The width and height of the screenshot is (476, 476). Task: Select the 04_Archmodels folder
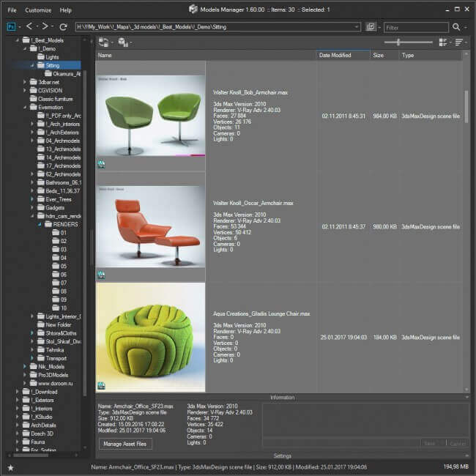point(59,141)
